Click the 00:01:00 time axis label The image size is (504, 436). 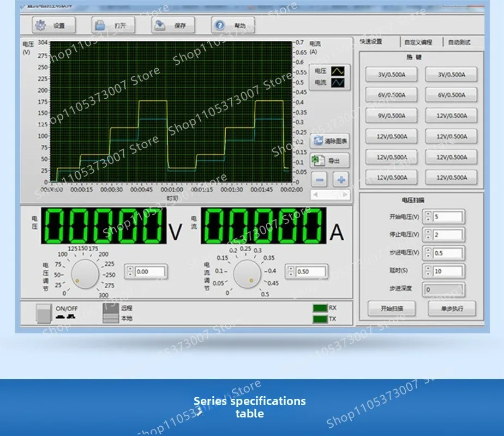172,190
